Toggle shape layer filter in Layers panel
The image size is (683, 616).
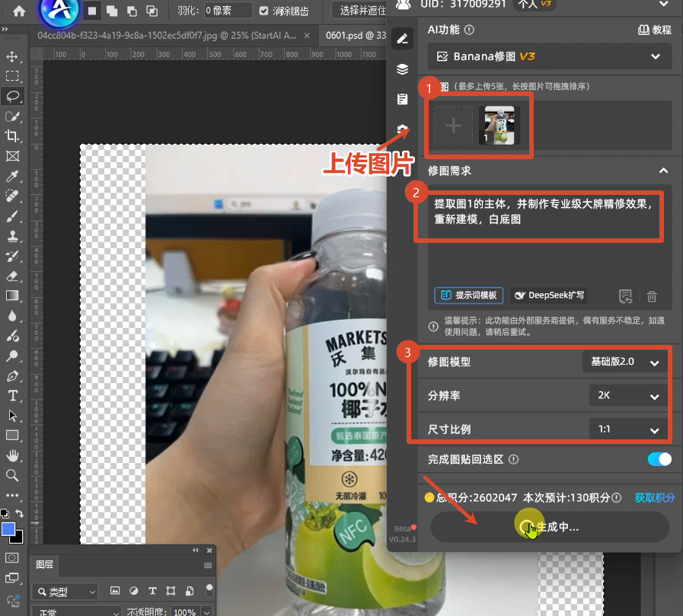click(171, 591)
